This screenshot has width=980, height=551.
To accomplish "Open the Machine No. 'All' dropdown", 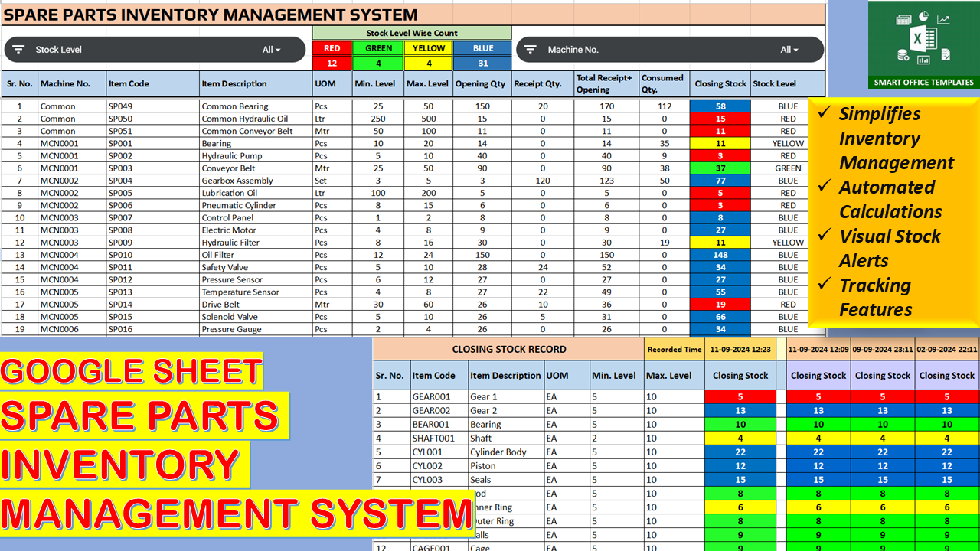I will click(x=789, y=50).
